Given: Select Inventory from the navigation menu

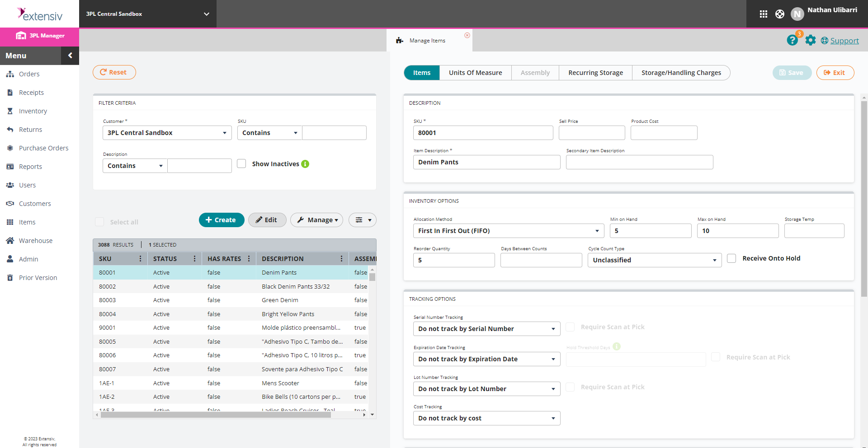Looking at the screenshot, I should point(33,111).
